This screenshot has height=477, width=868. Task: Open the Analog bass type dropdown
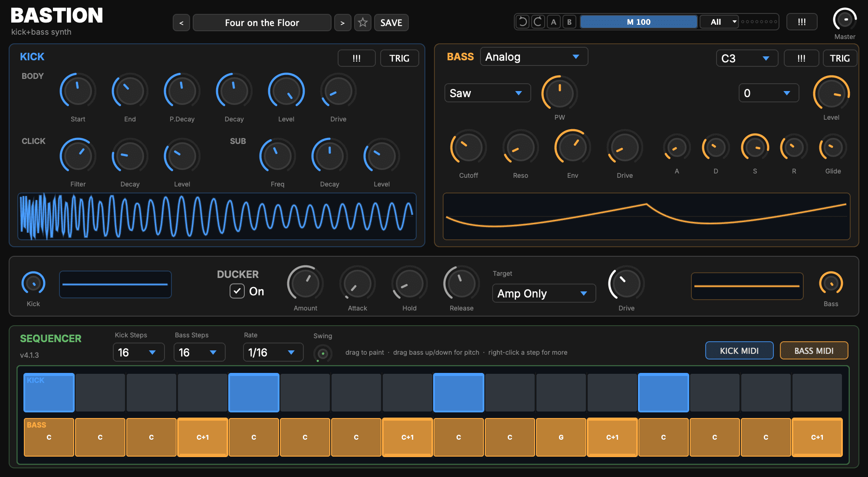pos(534,57)
